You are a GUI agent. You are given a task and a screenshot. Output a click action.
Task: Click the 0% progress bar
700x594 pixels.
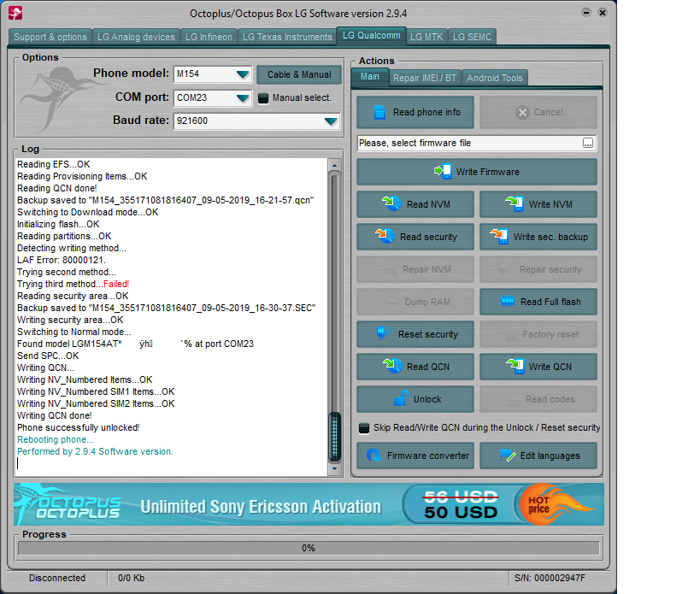[x=309, y=548]
